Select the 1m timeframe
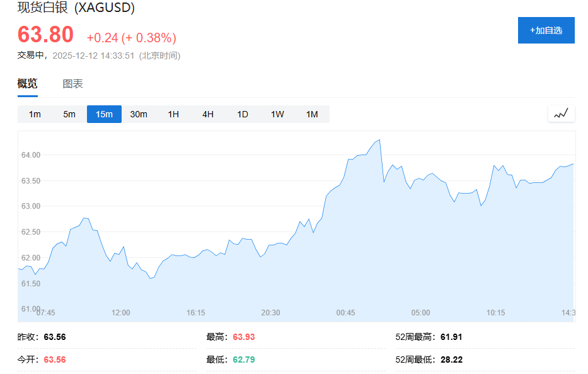The height and width of the screenshot is (374, 588). point(35,114)
